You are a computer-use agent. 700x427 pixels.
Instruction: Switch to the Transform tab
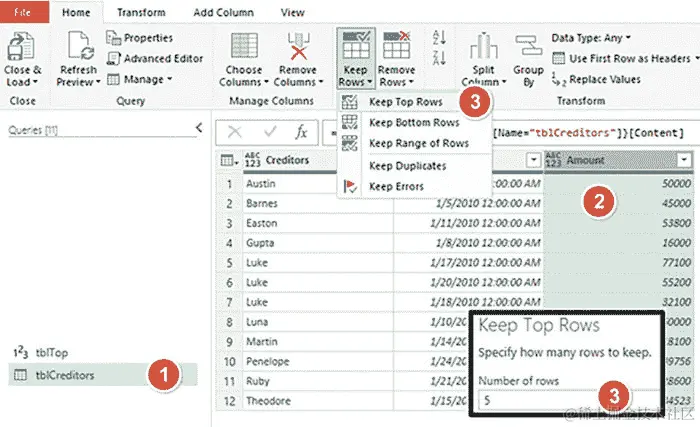141,13
